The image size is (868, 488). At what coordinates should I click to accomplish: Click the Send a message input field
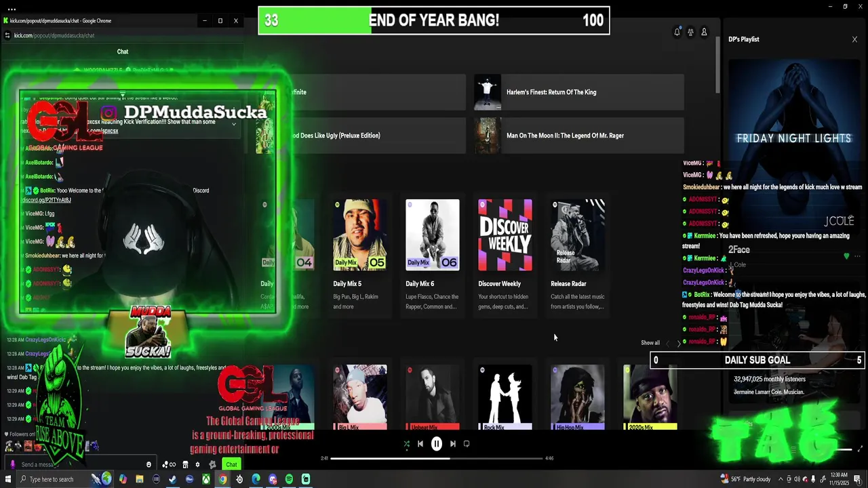click(80, 464)
